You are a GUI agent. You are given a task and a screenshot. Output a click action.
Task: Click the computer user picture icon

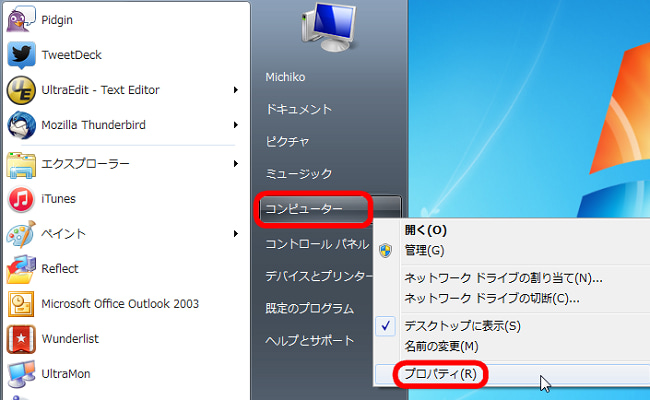(x=330, y=27)
